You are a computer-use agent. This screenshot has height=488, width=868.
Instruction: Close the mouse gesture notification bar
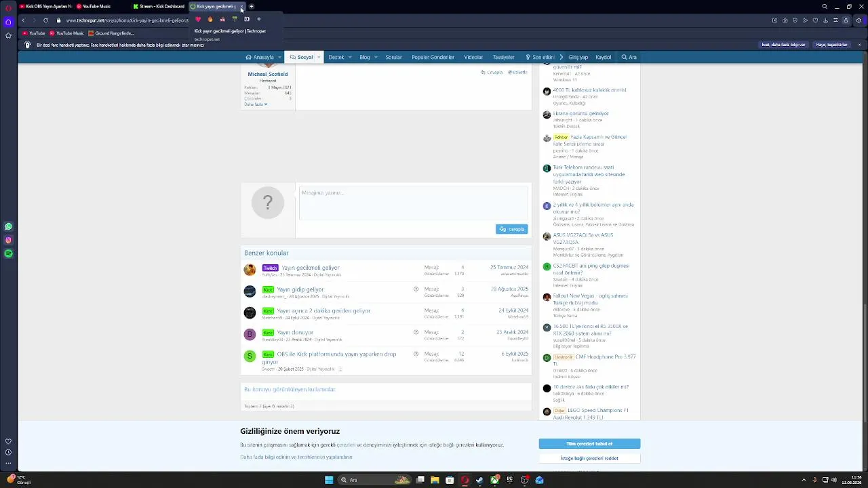coord(859,45)
